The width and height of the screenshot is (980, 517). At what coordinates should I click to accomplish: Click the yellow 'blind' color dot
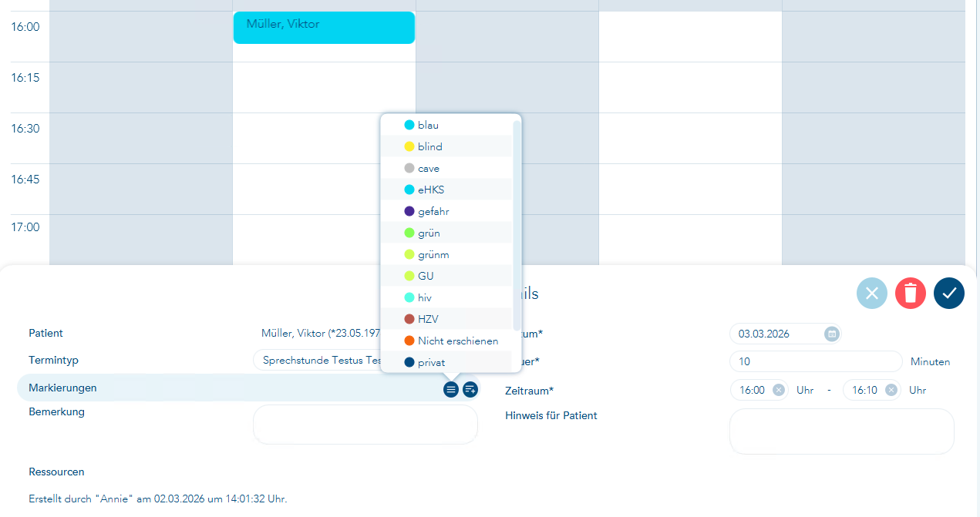pos(409,146)
